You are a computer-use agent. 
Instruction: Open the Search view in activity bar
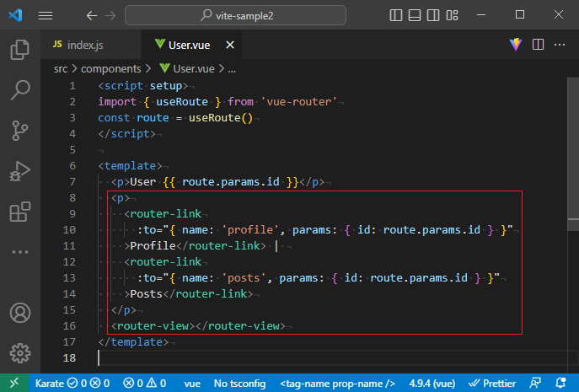point(20,89)
